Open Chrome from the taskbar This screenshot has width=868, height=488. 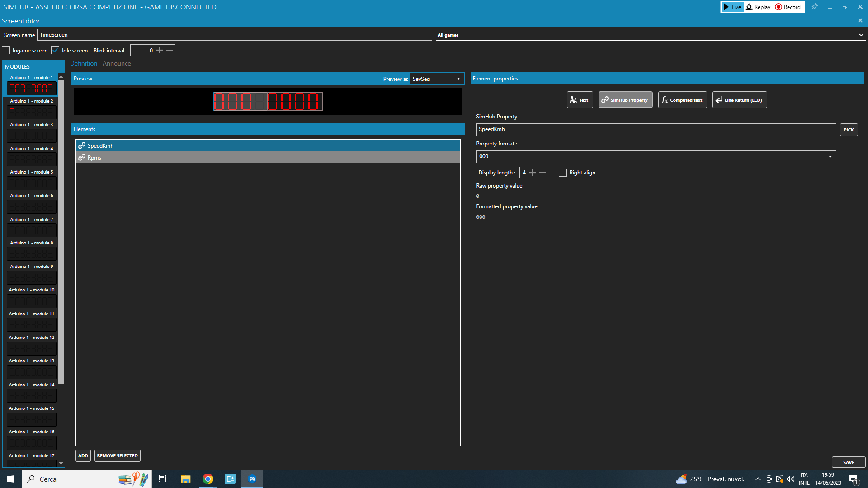click(208, 479)
